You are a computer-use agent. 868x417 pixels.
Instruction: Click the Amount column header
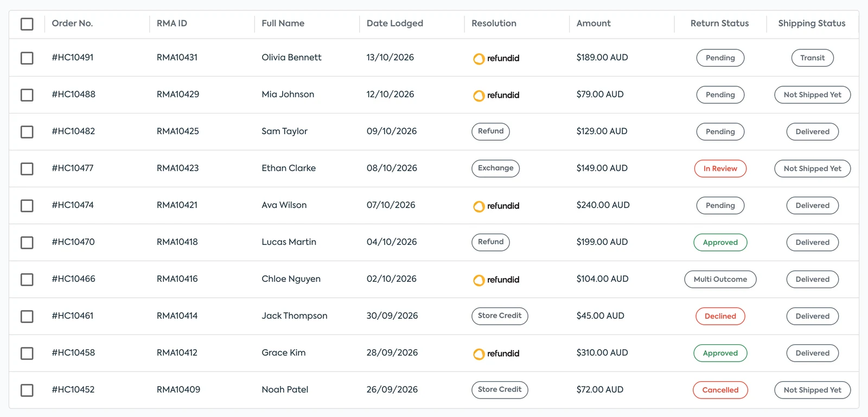tap(593, 23)
